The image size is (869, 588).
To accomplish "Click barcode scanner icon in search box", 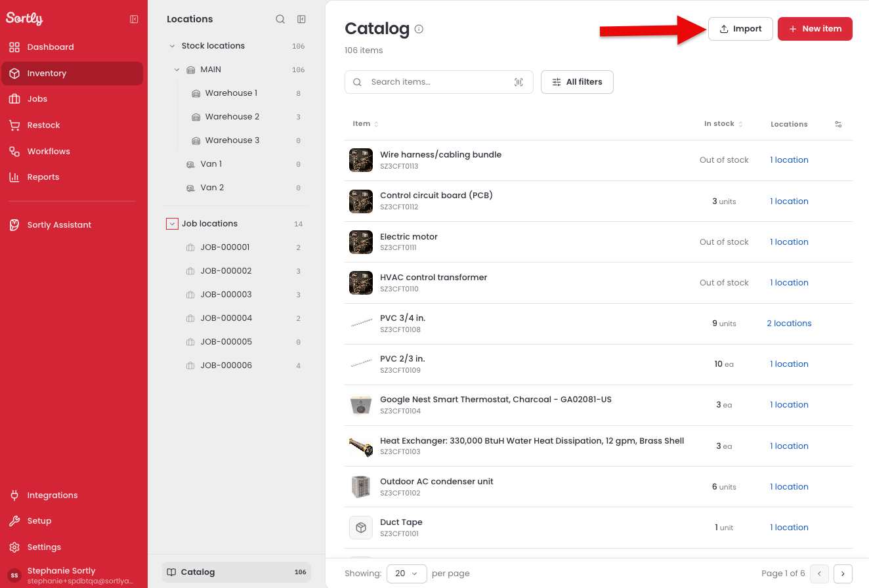I will tap(519, 82).
